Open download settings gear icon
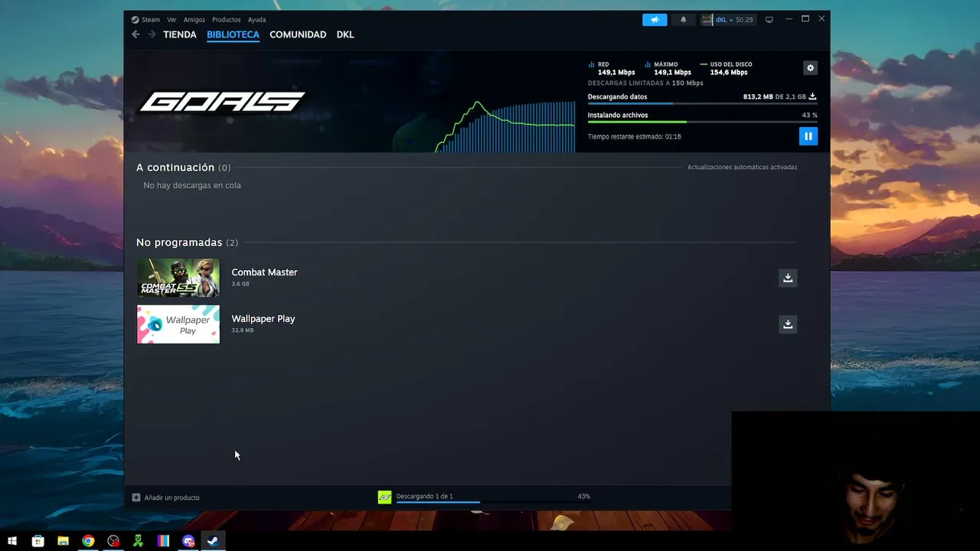The height and width of the screenshot is (551, 980). tap(810, 68)
